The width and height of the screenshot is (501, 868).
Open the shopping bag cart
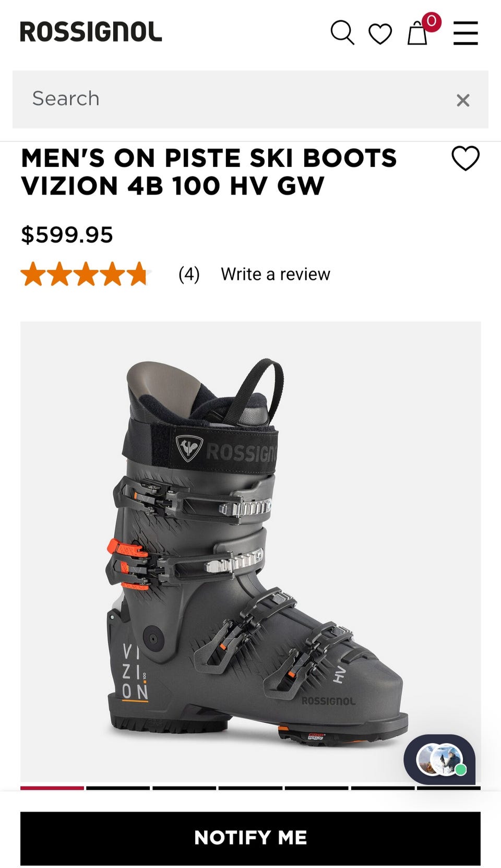pyautogui.click(x=417, y=33)
